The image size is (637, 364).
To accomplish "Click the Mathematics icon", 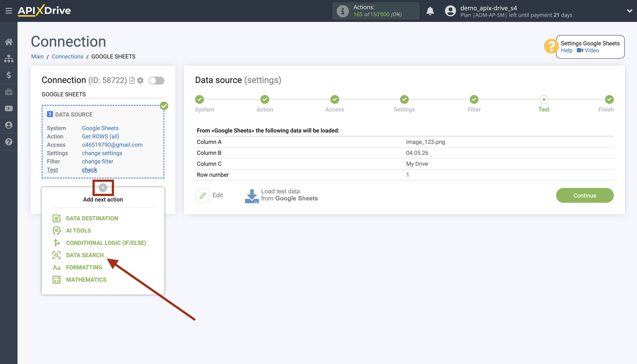I will (x=57, y=280).
